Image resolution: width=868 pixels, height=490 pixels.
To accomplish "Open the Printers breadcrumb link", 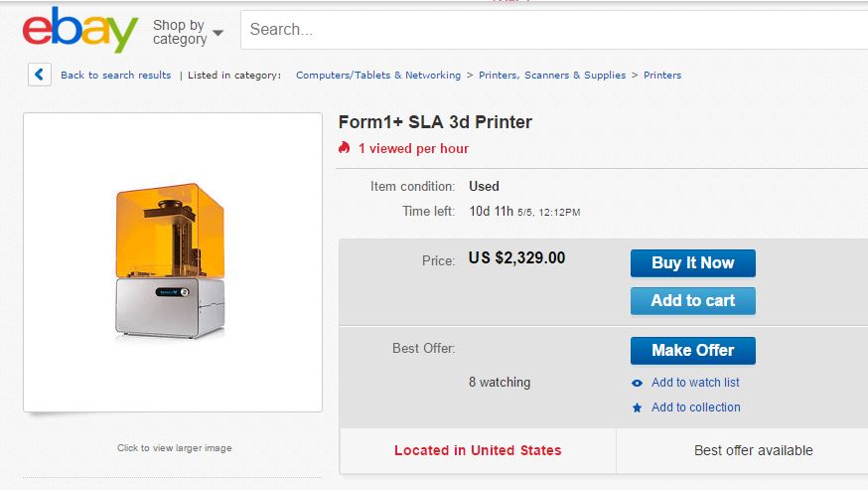I will click(x=662, y=76).
